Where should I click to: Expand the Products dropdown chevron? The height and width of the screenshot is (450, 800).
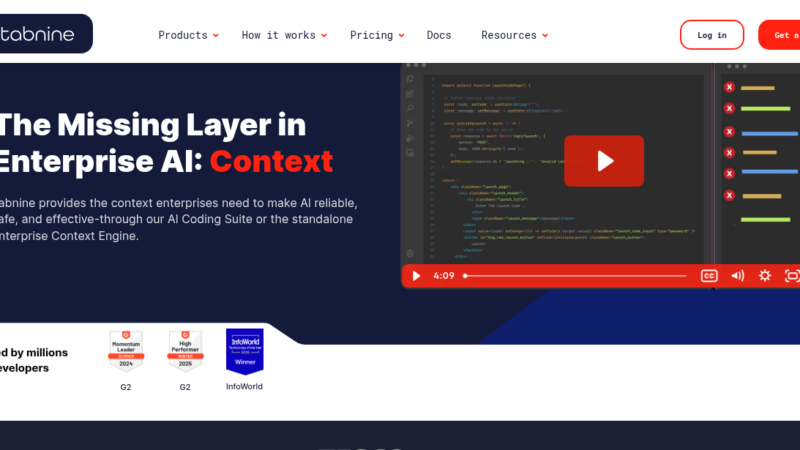click(216, 36)
